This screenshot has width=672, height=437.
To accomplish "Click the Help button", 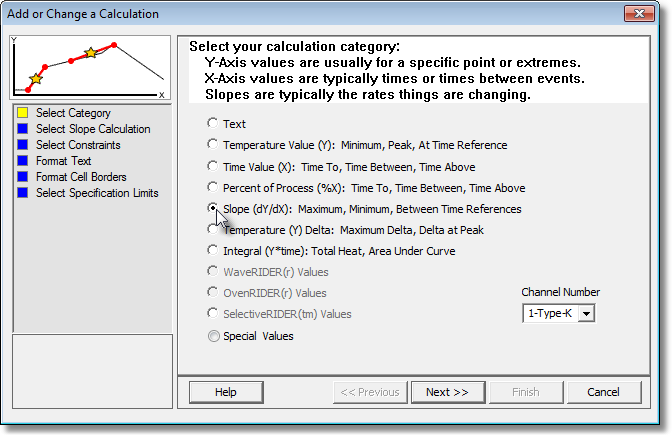I will click(226, 392).
